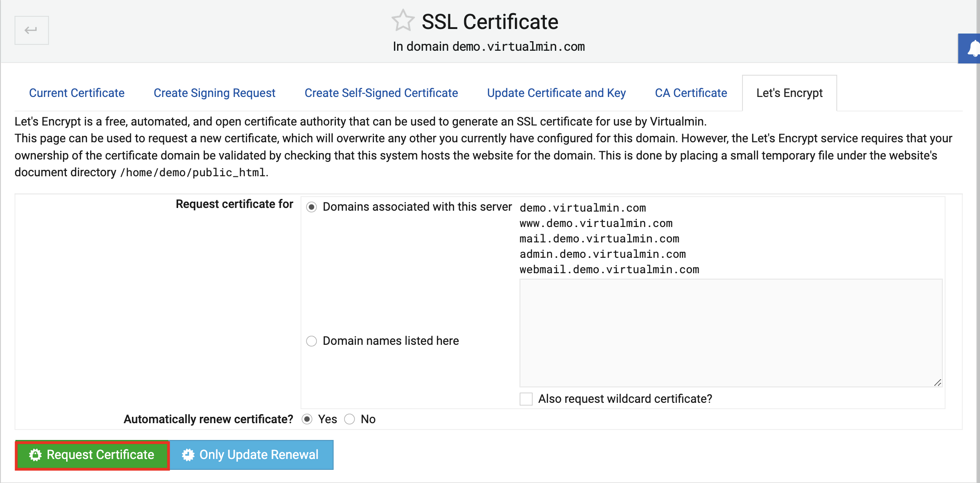Choose Domain names listed here option
The width and height of the screenshot is (980, 483).
coord(311,341)
